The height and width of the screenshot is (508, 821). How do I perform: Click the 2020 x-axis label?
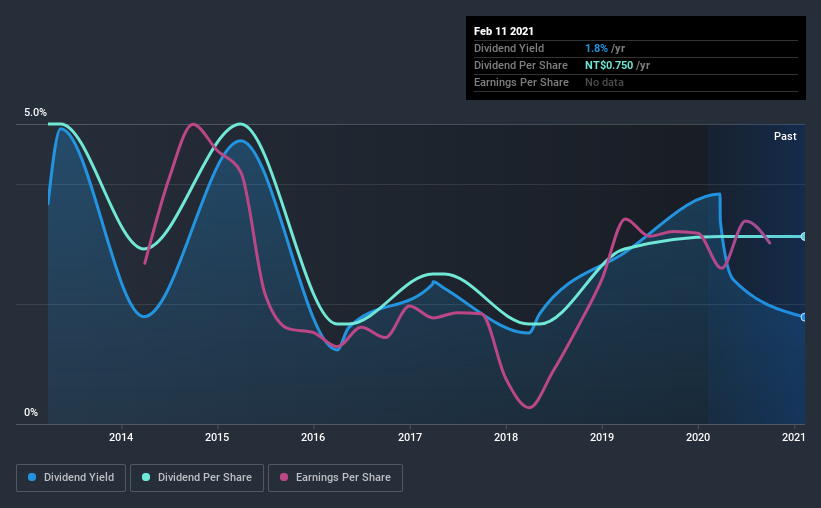(698, 437)
